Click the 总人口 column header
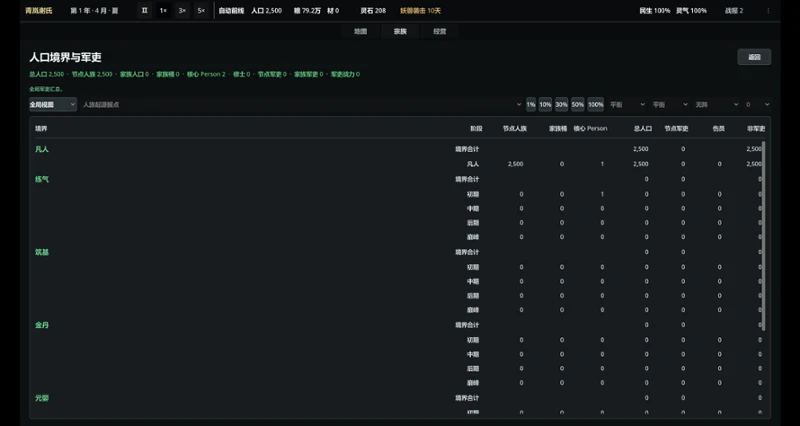This screenshot has height=426, width=800. point(643,129)
